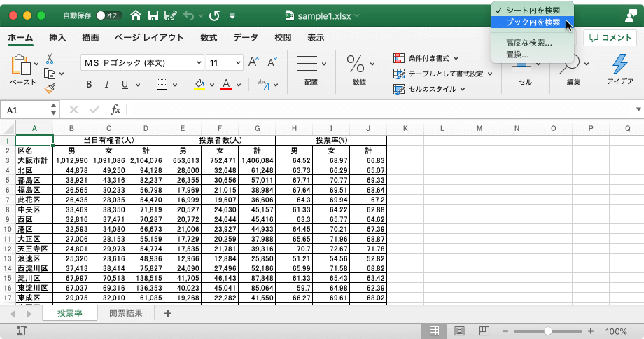Toggle the AutoSave 自動保存 switch
The image size is (644, 339).
[109, 15]
